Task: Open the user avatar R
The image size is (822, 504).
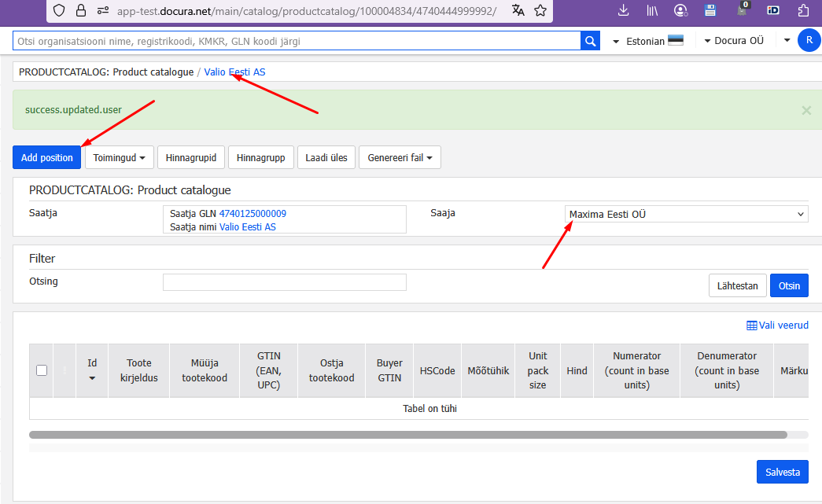Action: click(809, 40)
